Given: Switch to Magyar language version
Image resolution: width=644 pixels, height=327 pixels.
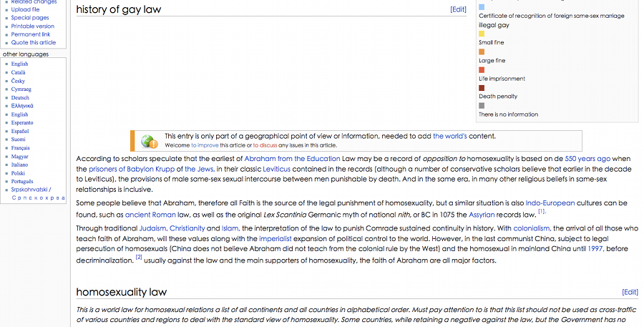Looking at the screenshot, I should point(20,157).
